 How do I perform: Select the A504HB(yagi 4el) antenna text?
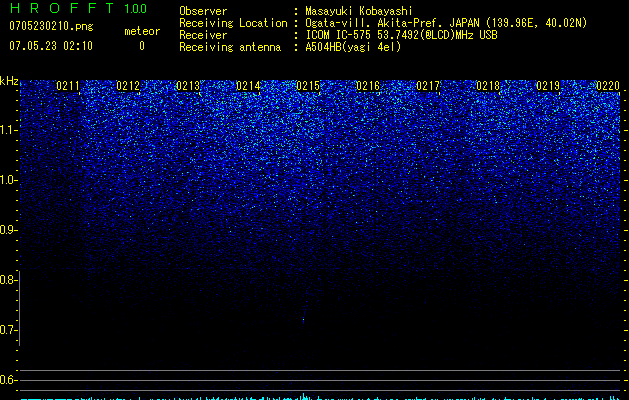(x=353, y=47)
